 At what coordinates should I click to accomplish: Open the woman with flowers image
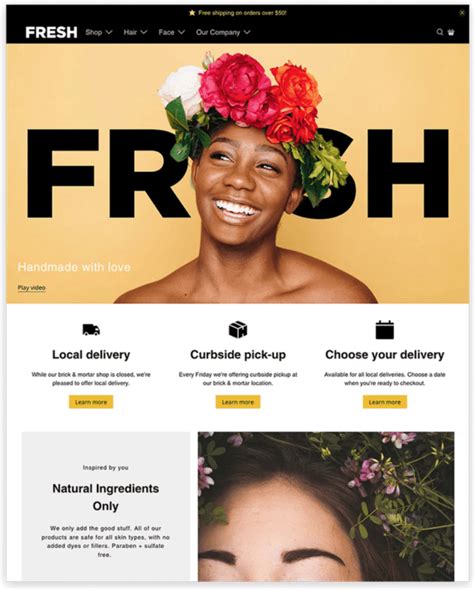point(326,506)
